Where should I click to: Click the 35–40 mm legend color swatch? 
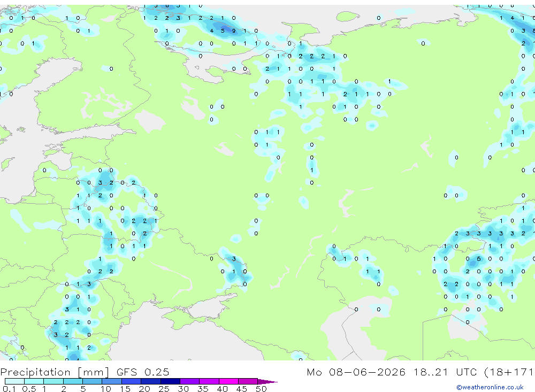coord(209,381)
